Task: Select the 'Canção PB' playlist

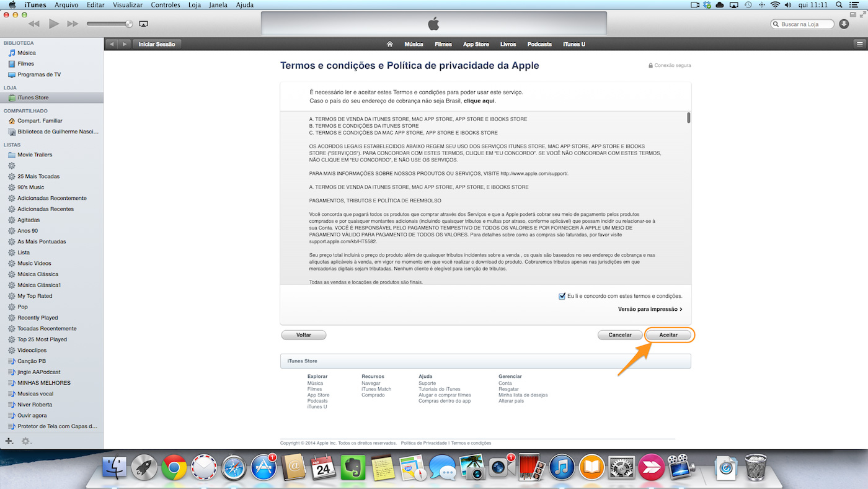Action: click(51, 361)
